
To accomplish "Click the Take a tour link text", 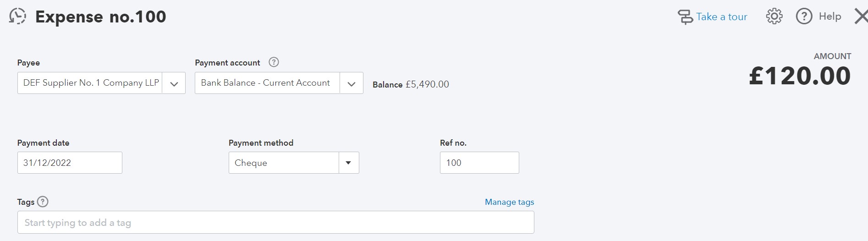I will (x=721, y=17).
